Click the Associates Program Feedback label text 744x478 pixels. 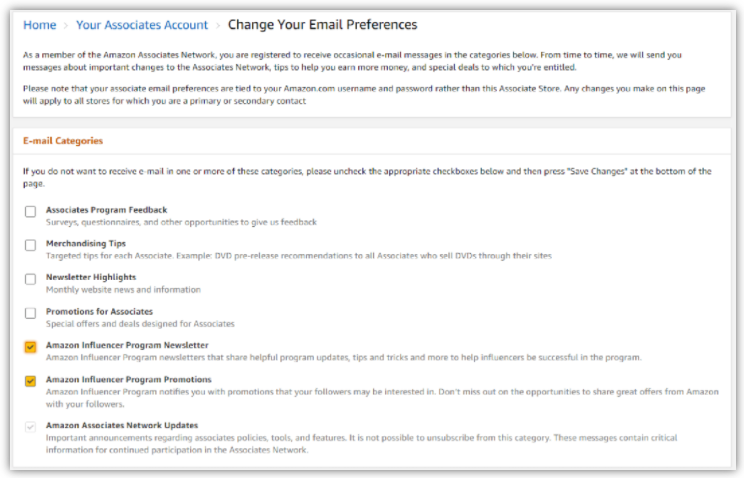pyautogui.click(x=106, y=210)
